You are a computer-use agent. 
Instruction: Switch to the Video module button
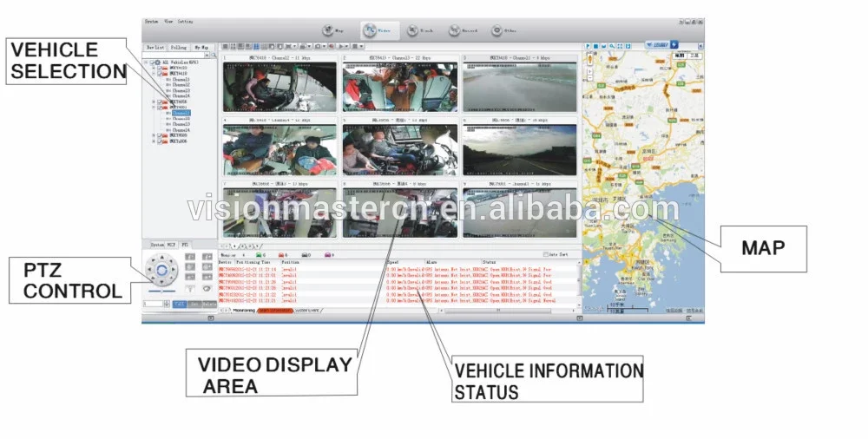(x=379, y=31)
